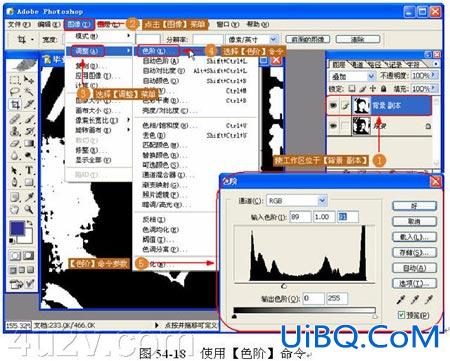Toggle link box of 背景 layer
Image resolution: width=450 pixels, height=361 pixels.
click(x=346, y=126)
